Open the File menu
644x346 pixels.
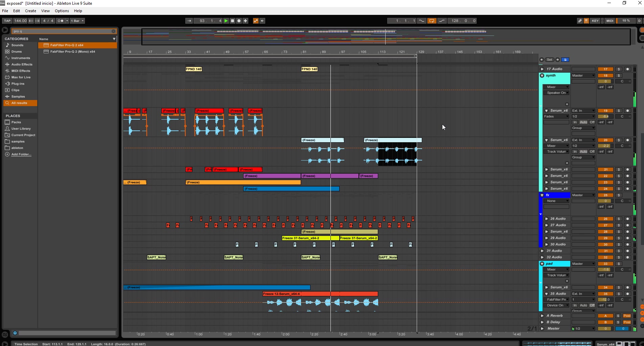point(5,11)
